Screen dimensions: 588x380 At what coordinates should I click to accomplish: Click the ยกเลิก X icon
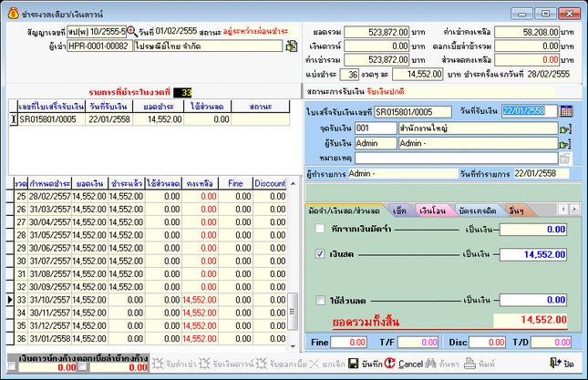tap(314, 363)
